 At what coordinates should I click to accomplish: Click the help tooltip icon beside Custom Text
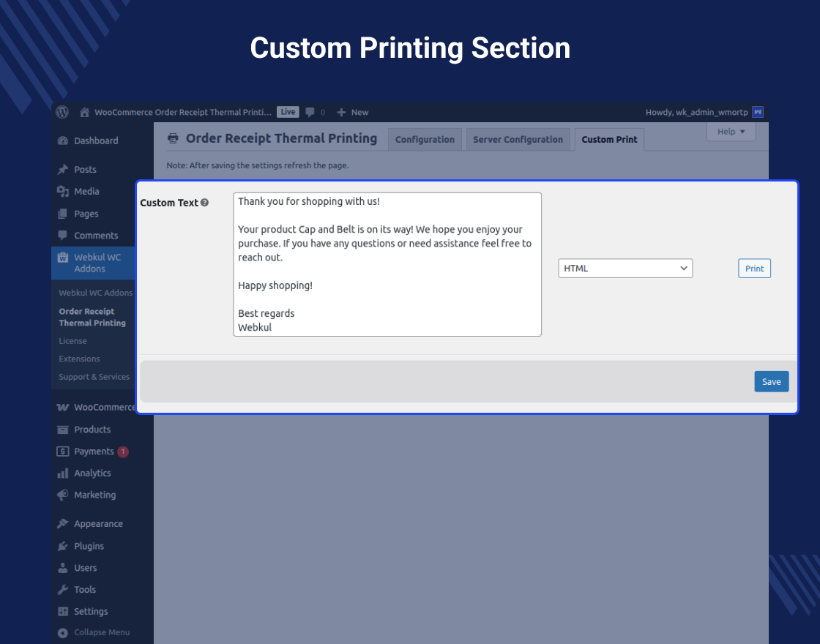(204, 203)
